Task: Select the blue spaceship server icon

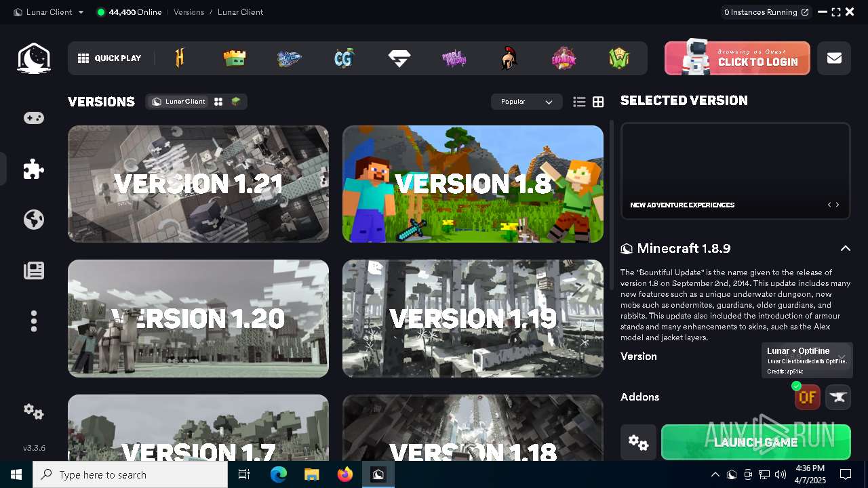Action: (290, 58)
